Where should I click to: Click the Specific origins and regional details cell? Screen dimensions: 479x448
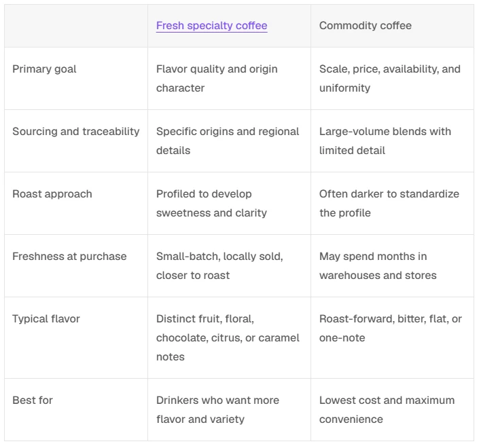228,141
